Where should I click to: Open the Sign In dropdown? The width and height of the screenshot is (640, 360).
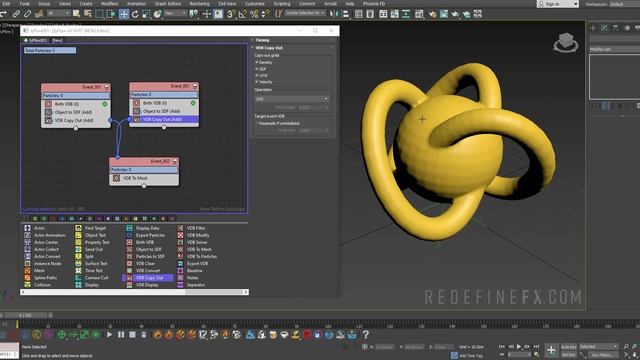(x=558, y=4)
